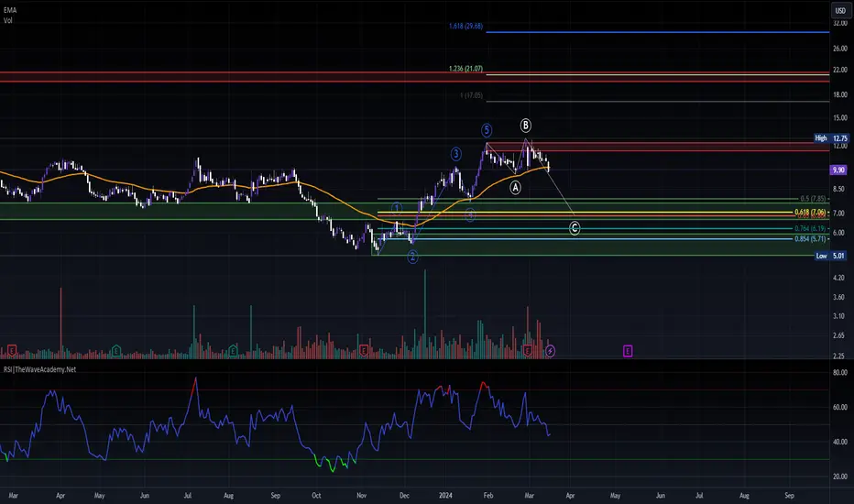Open the red earnings marker under March 2024
Screen dimensions: 854x504
click(x=527, y=350)
